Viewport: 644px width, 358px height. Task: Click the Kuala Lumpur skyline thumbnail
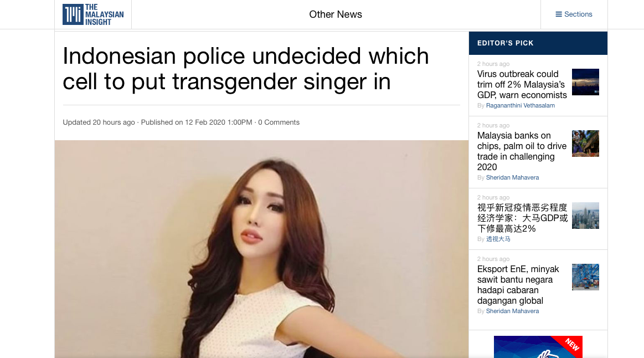point(585,216)
